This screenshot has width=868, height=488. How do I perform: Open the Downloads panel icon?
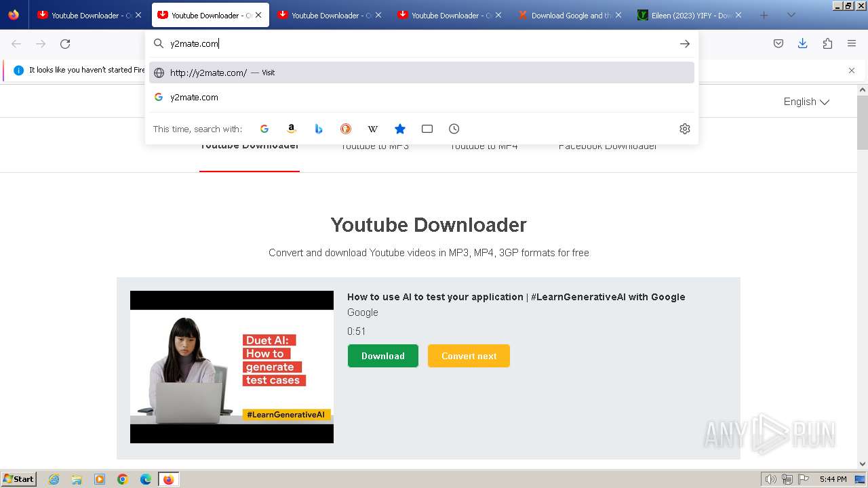click(x=803, y=43)
